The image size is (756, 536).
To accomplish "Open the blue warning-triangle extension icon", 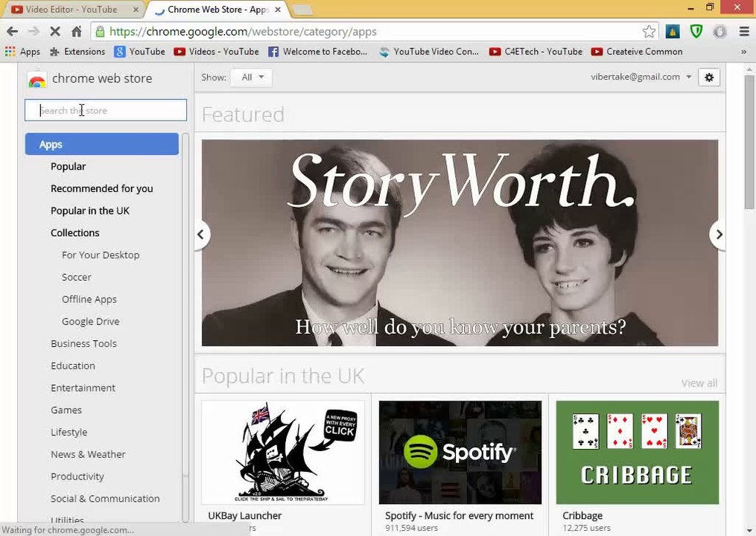I will (673, 32).
